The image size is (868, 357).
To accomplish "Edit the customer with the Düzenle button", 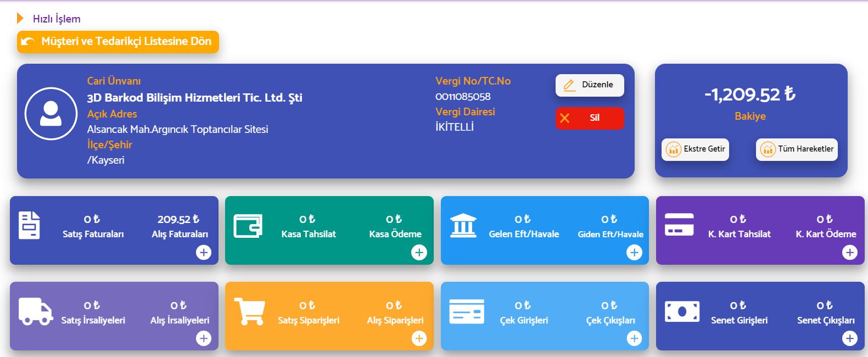I will coord(590,85).
